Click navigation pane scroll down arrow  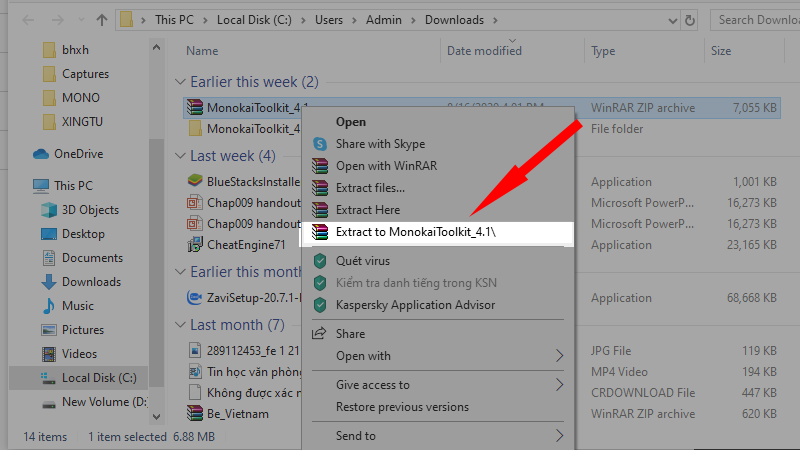point(157,417)
